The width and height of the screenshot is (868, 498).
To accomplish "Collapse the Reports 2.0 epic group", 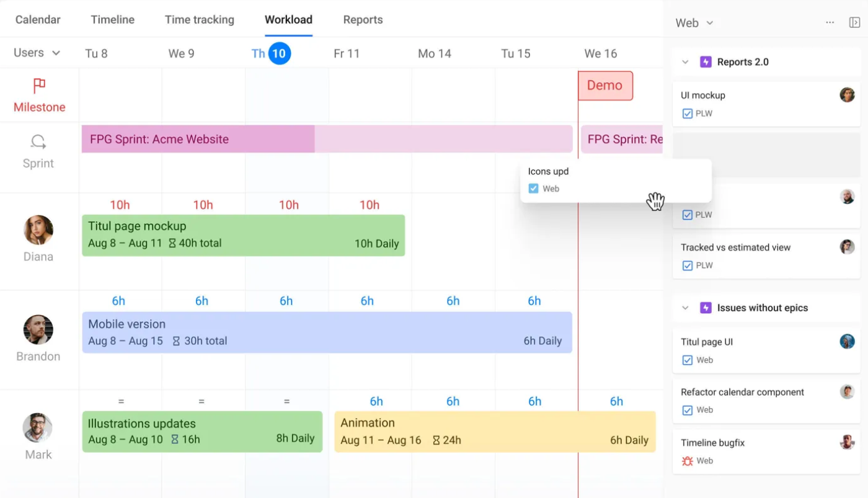I will [x=685, y=62].
